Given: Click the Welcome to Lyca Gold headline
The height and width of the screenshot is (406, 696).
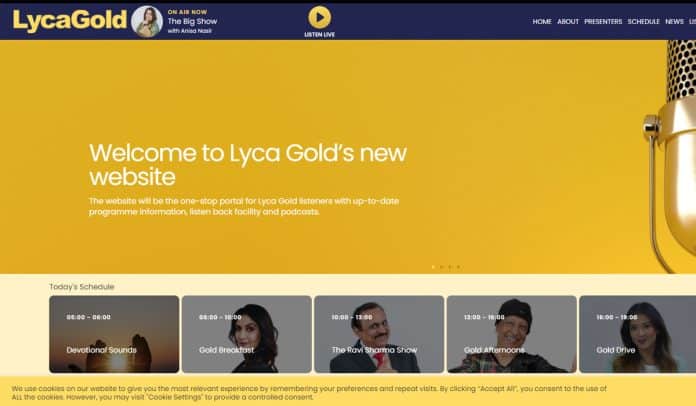Looking at the screenshot, I should 248,165.
